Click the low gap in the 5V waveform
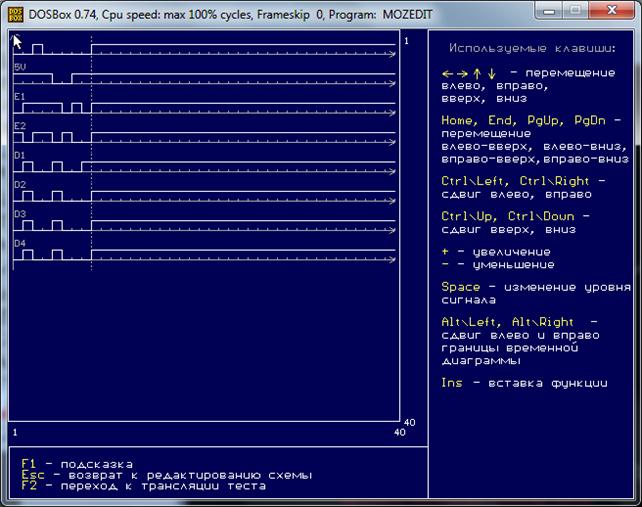642x507 pixels. pos(62,79)
